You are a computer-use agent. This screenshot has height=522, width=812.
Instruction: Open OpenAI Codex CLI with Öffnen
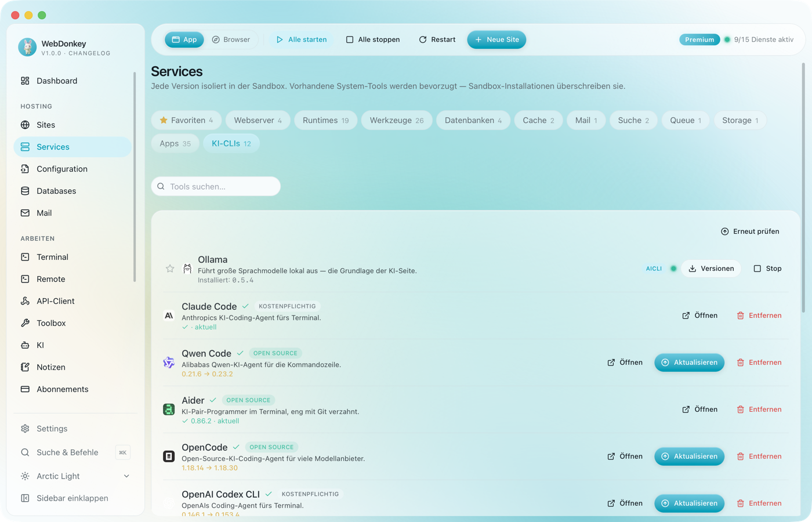(x=625, y=503)
